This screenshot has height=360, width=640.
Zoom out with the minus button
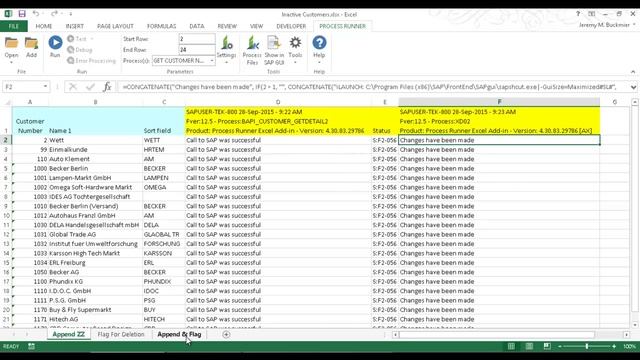point(560,346)
